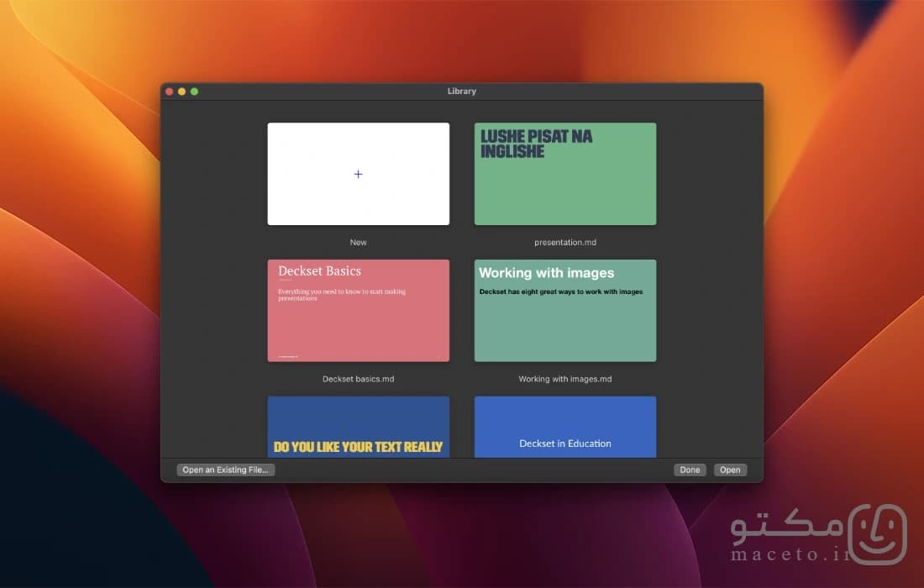Select the Deckset Basics pink thumbnail

click(x=359, y=311)
